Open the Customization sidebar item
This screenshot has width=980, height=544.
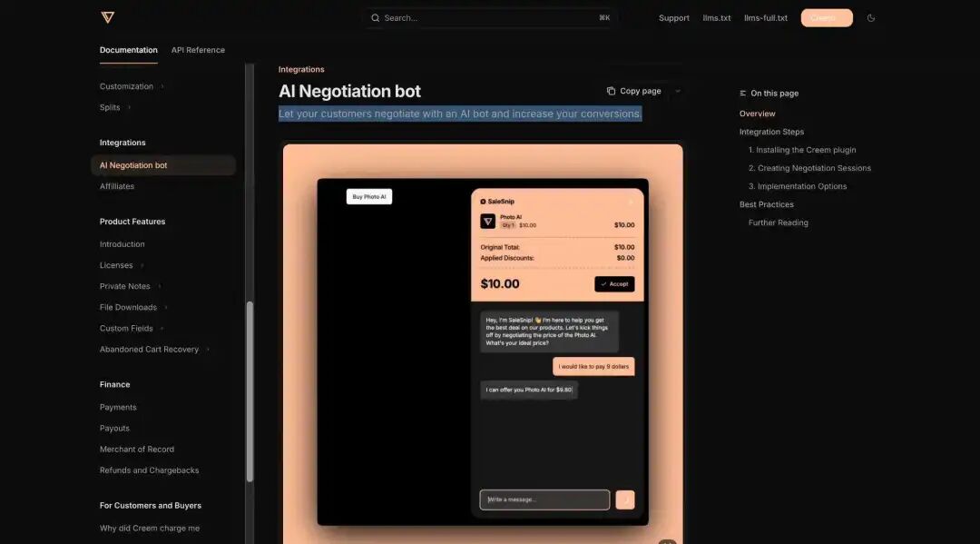(126, 86)
